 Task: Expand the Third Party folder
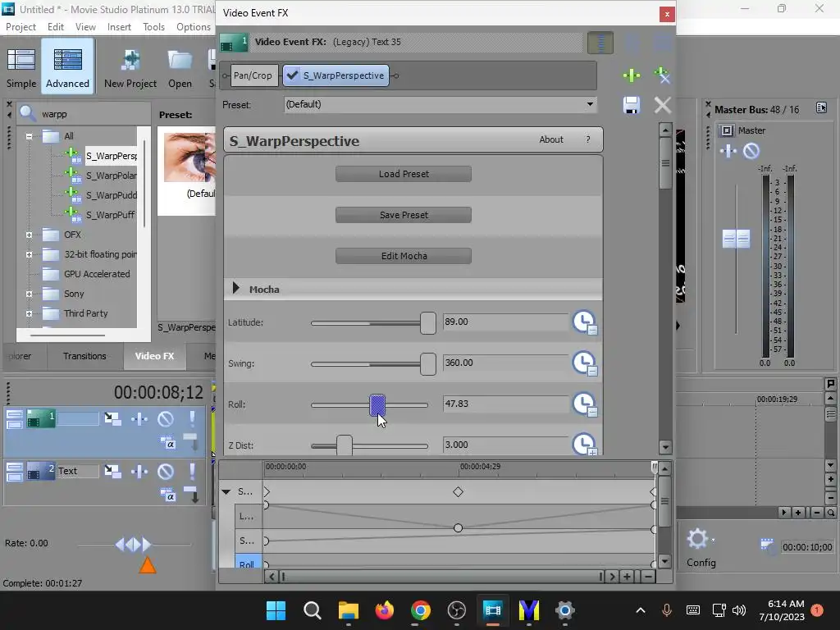click(29, 313)
